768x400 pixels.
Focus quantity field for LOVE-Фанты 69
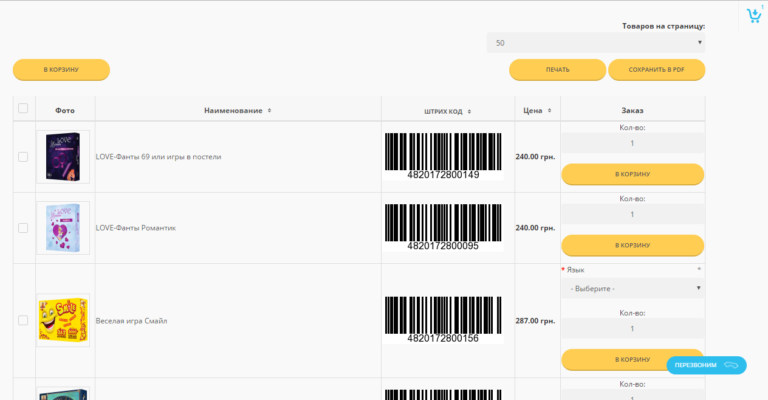point(632,143)
